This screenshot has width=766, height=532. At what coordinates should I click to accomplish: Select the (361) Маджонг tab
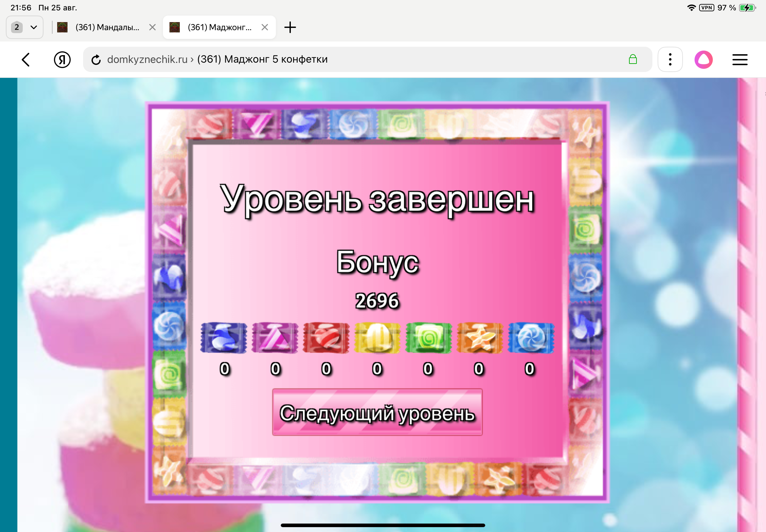tap(219, 27)
